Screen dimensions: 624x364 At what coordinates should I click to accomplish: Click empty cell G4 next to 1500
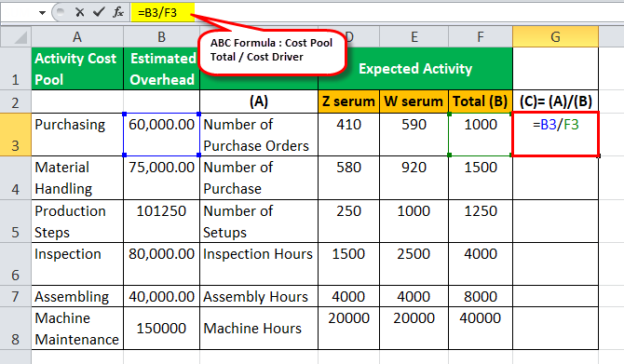click(x=556, y=178)
